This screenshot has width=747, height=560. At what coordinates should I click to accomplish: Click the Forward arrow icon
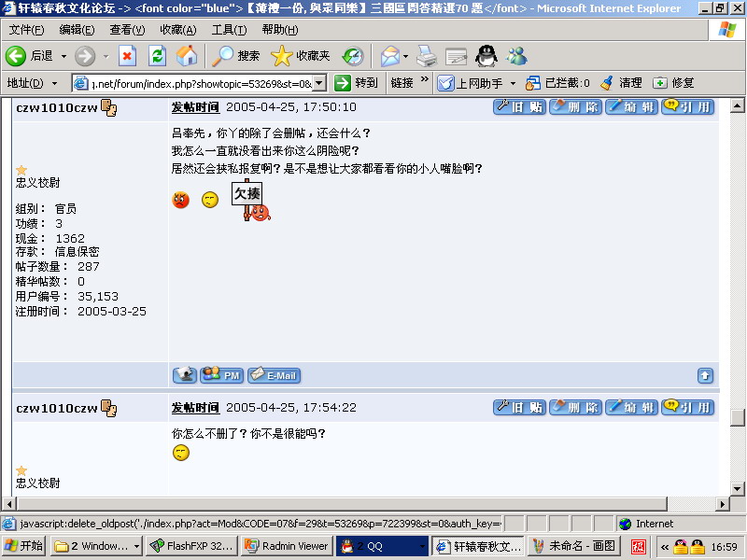[85, 56]
